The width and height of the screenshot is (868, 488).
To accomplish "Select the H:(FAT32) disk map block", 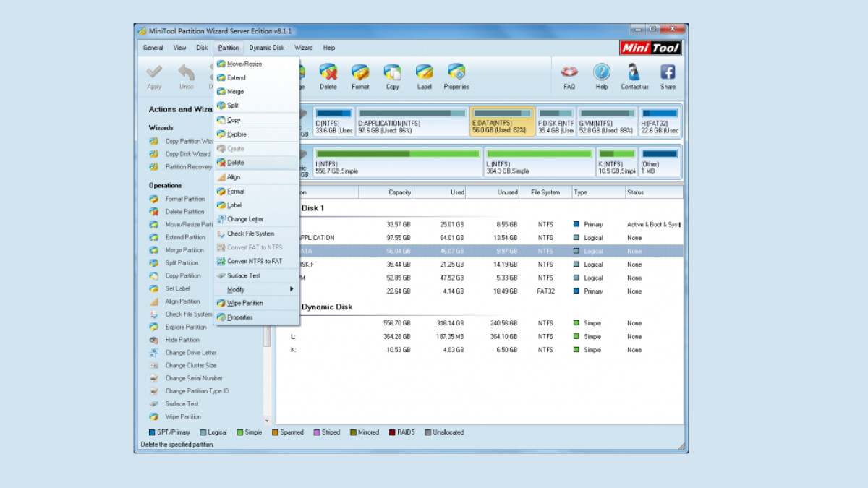I will click(x=660, y=122).
